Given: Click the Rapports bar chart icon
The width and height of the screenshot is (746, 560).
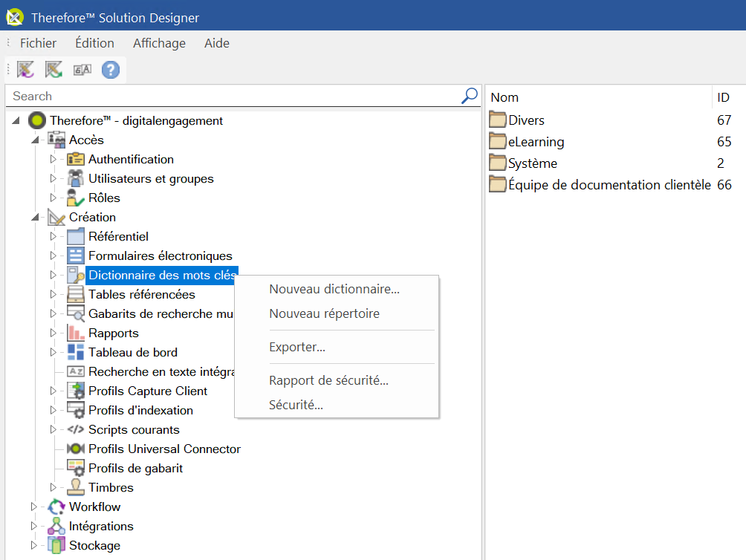Looking at the screenshot, I should pyautogui.click(x=76, y=333).
